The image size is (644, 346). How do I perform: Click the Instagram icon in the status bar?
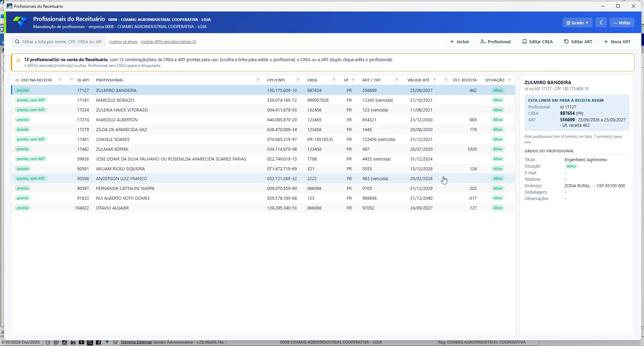(65, 342)
